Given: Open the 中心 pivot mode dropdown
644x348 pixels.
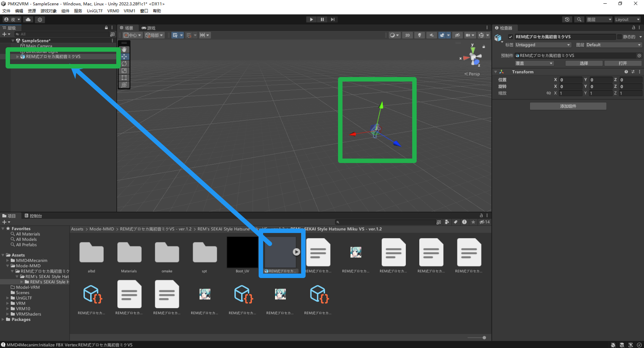Looking at the screenshot, I should pos(132,35).
